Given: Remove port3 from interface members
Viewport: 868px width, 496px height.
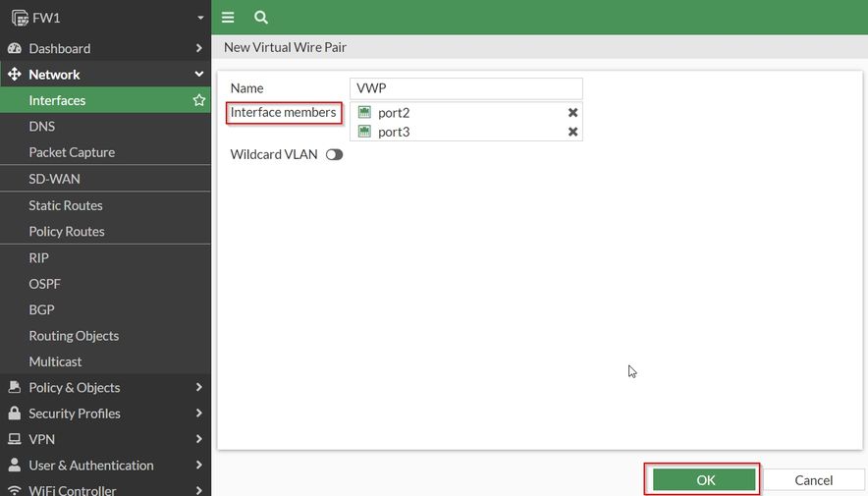Looking at the screenshot, I should (x=573, y=132).
